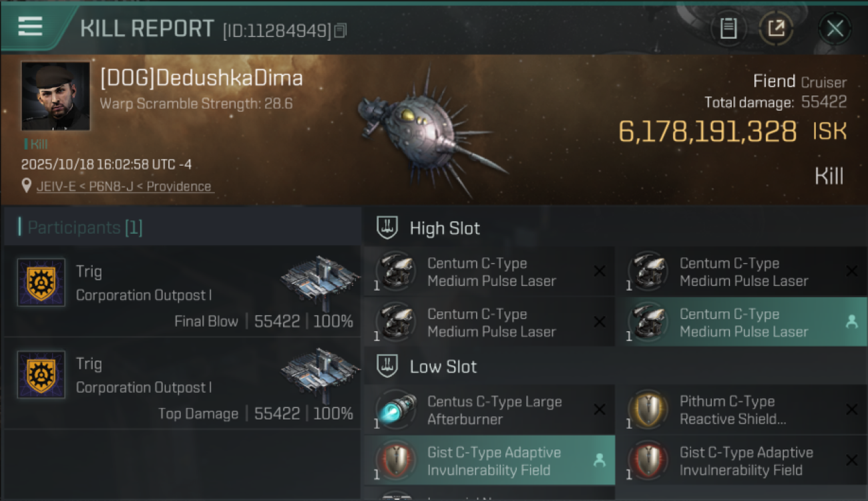The width and height of the screenshot is (868, 501).
Task: Click the clipboard notes icon
Action: point(728,29)
